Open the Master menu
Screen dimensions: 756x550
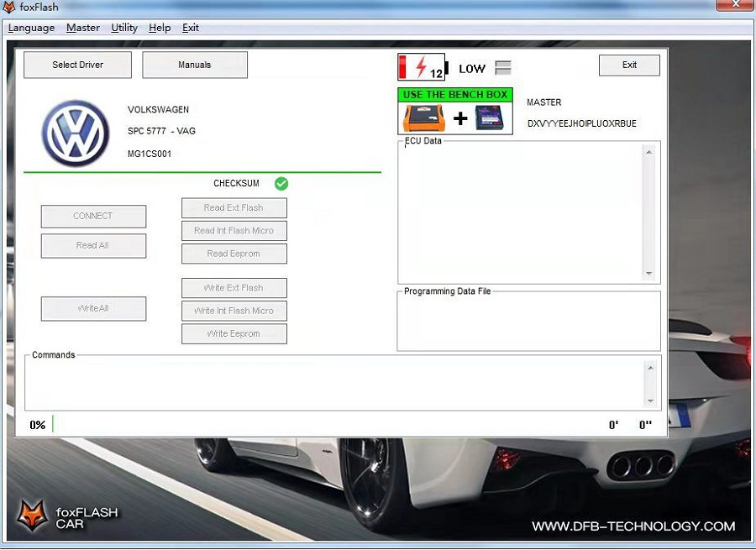click(83, 28)
